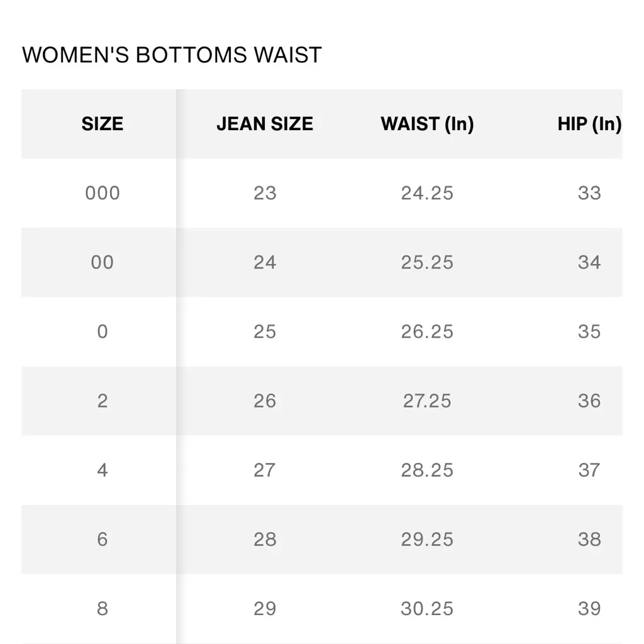Select the 28.25 waist cell
Viewport: 644px width, 644px height.
pos(427,470)
